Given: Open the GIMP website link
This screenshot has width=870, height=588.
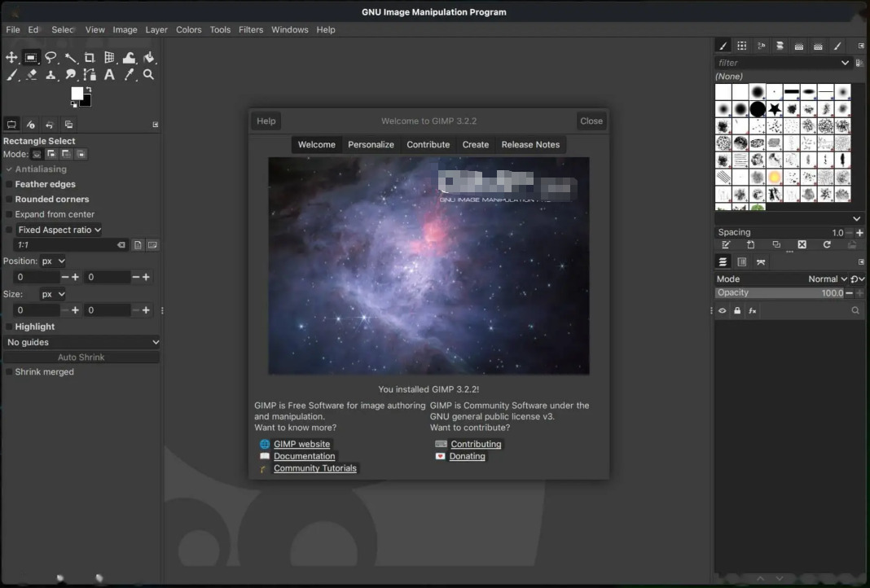Looking at the screenshot, I should (x=302, y=444).
